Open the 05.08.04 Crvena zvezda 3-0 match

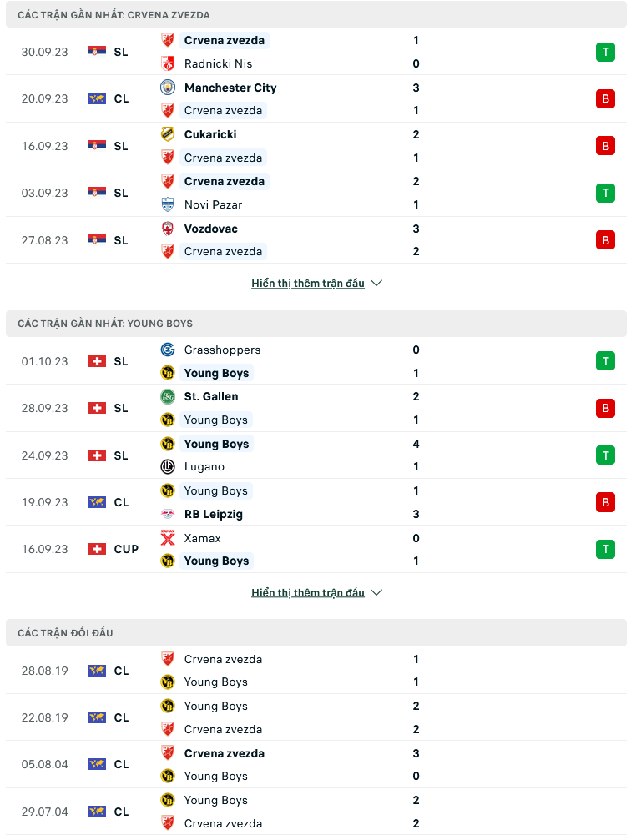(x=315, y=764)
